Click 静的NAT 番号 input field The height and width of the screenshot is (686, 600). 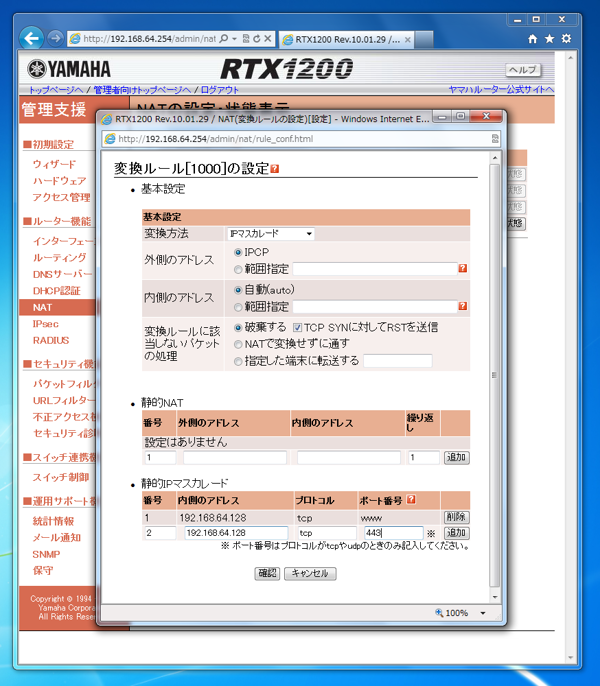point(161,458)
